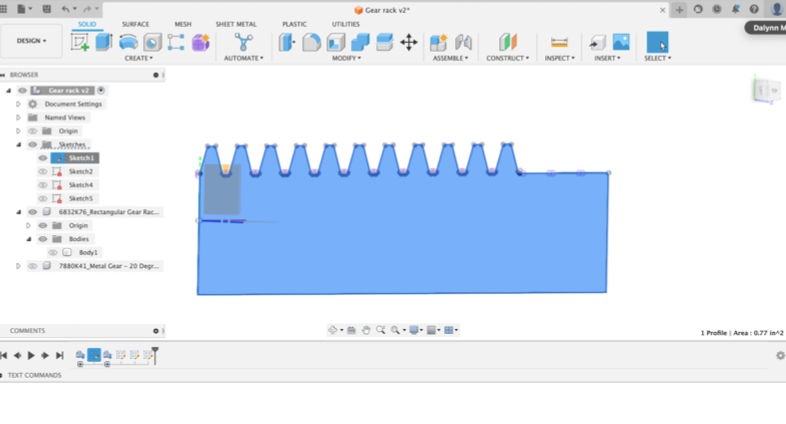Open the MODIFY menu
This screenshot has width=786, height=424.
click(x=347, y=59)
